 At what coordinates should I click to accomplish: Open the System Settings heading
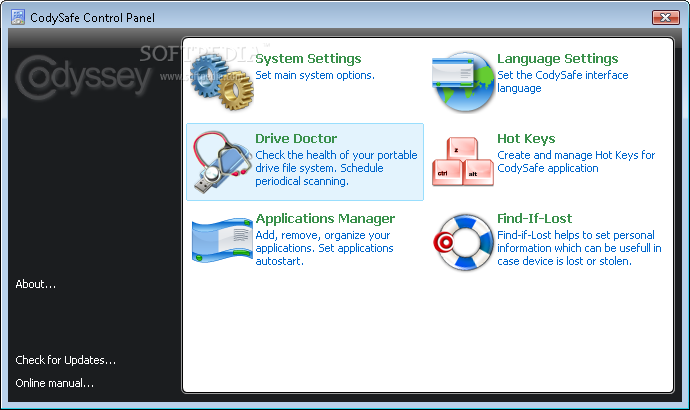[308, 59]
